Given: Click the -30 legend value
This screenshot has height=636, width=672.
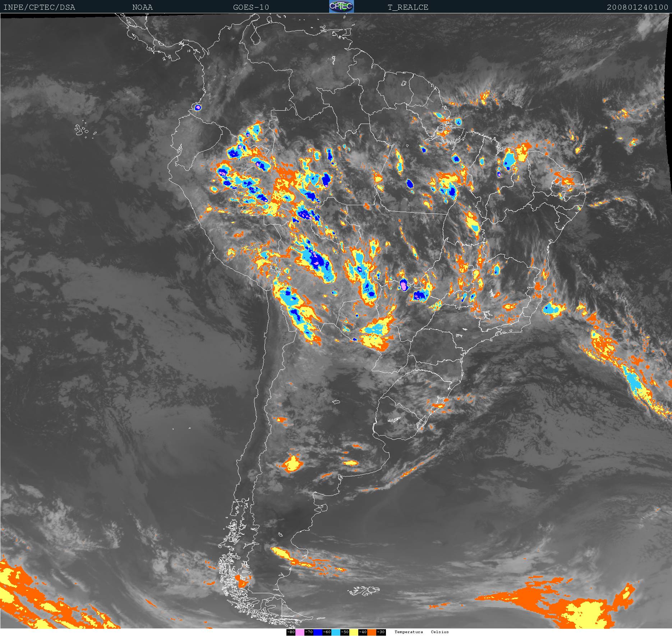Looking at the screenshot, I should click(381, 632).
